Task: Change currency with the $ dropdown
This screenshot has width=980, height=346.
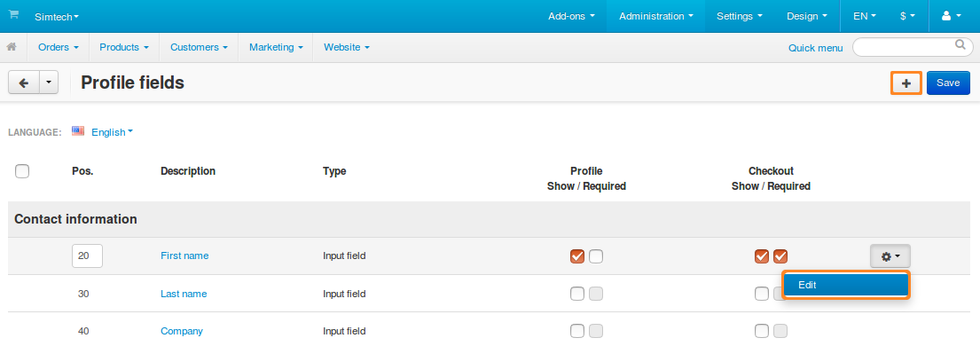Action: [907, 16]
